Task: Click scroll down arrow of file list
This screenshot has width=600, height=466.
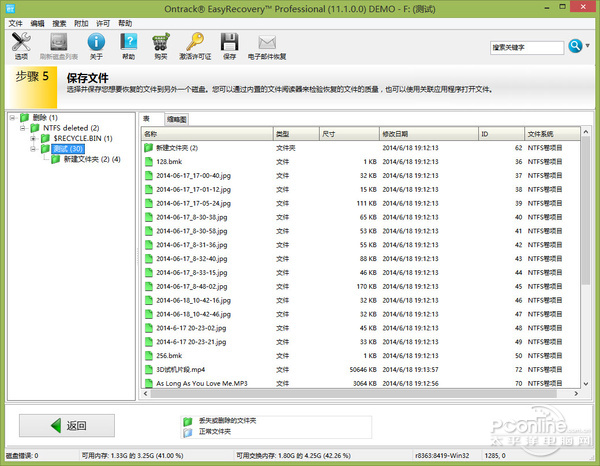Action: pos(585,383)
